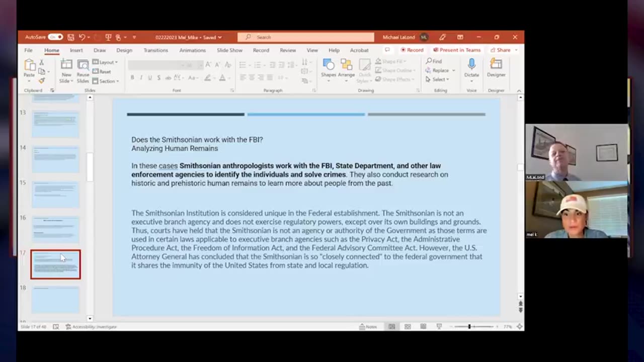Open the Shapes gallery

329,68
